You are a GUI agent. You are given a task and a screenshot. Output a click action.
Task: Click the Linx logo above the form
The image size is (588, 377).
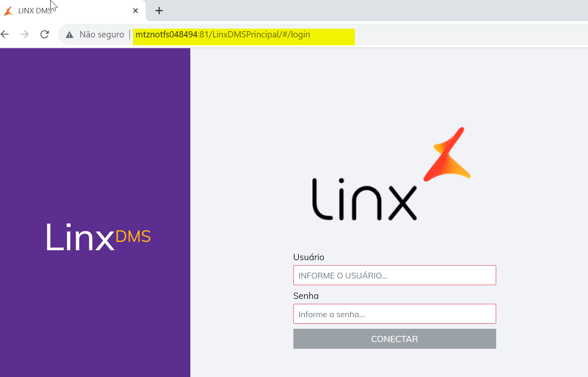(391, 174)
